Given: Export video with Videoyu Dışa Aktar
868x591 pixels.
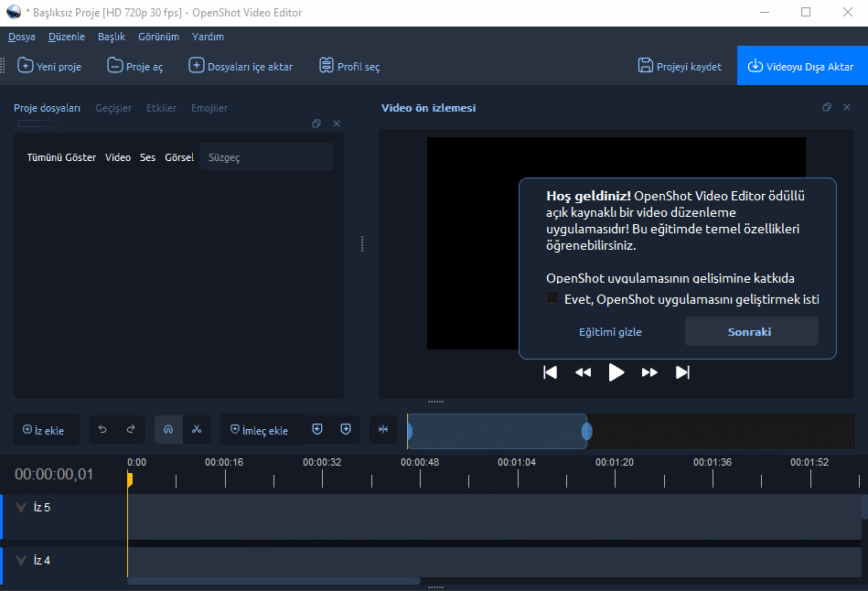Looking at the screenshot, I should pos(802,65).
